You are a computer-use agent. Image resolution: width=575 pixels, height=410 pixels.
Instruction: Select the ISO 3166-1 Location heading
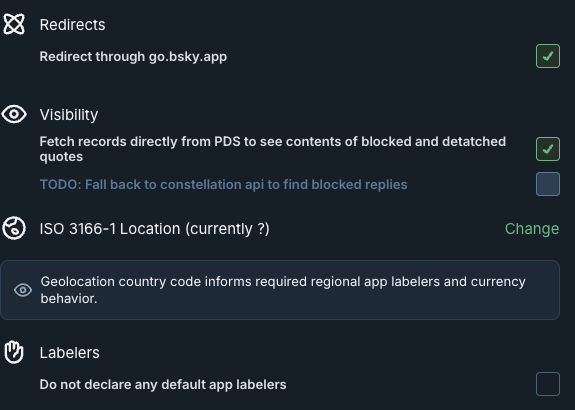coord(154,228)
